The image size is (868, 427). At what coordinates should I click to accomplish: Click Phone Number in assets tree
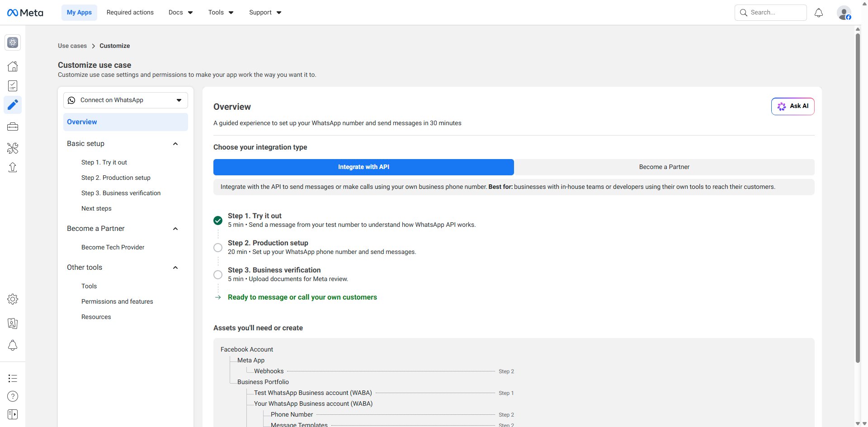[292, 415]
